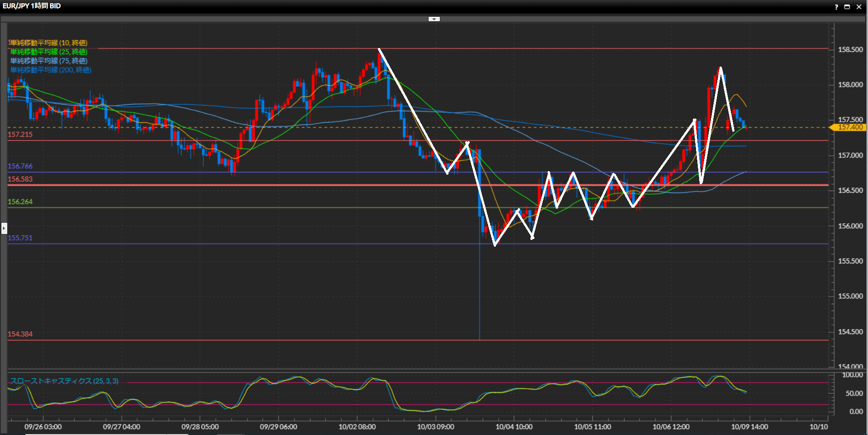Open the スローストキャスティクス (25, 3, 3) indicator label
Viewport: 868px width, 435px height.
tap(64, 381)
